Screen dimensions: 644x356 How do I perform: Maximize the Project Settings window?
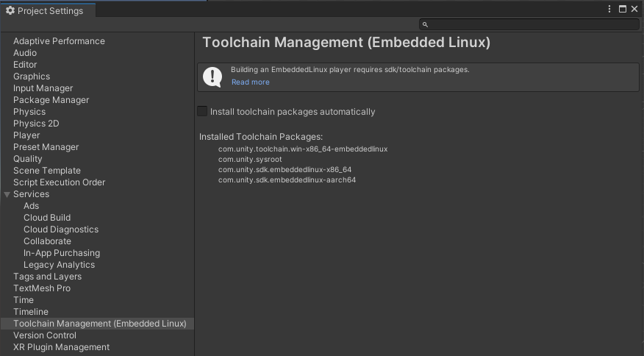pos(622,10)
